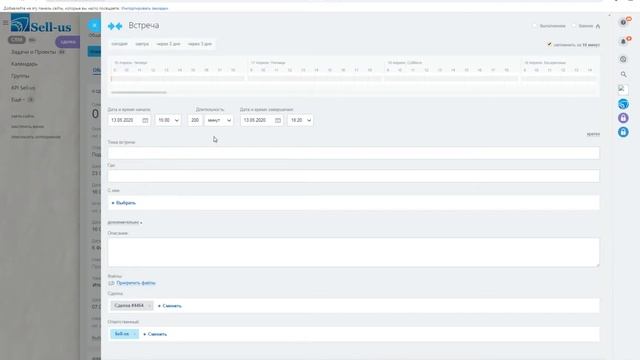This screenshot has width=640, height=360.
Task: Click the карта сайта sidebar link
Action: (x=23, y=116)
